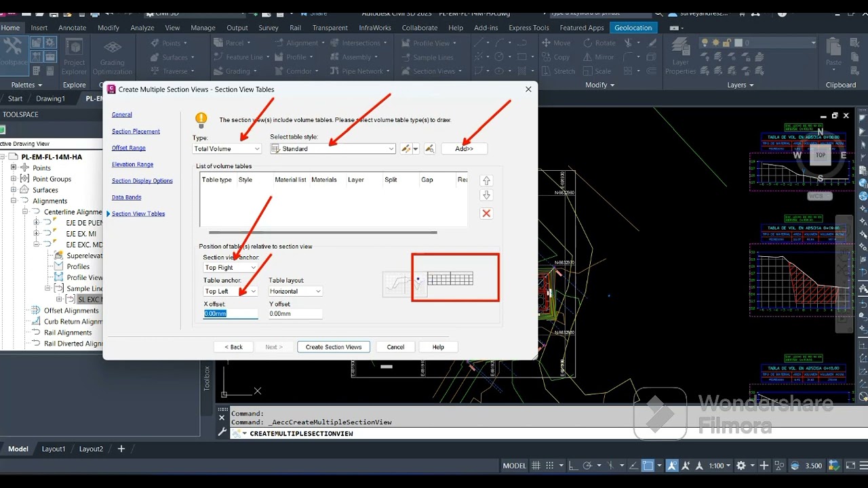The width and height of the screenshot is (868, 488).
Task: Toggle object snap square icon in status bar
Action: pyautogui.click(x=648, y=466)
